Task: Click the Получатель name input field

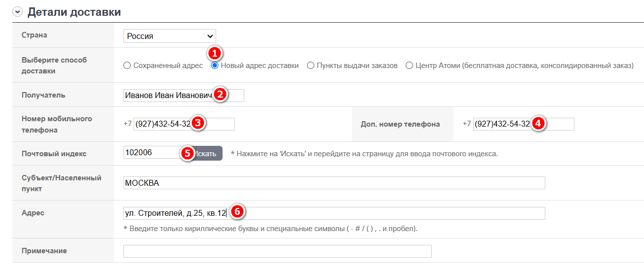Action: tap(168, 96)
